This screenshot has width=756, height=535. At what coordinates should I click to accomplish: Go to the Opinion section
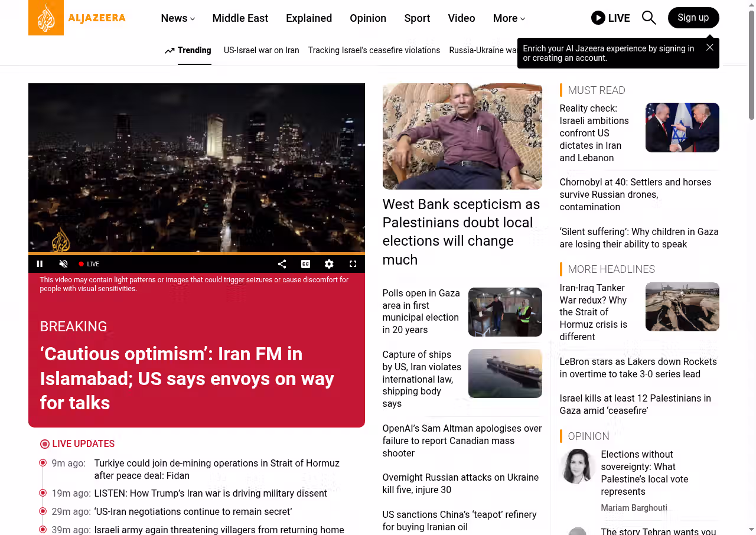tap(367, 18)
